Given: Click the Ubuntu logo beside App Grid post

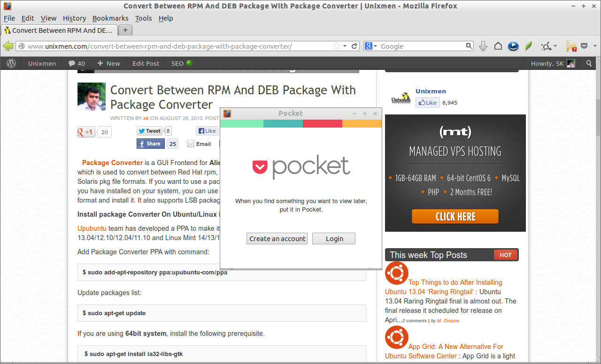Looking at the screenshot, I should [x=397, y=337].
